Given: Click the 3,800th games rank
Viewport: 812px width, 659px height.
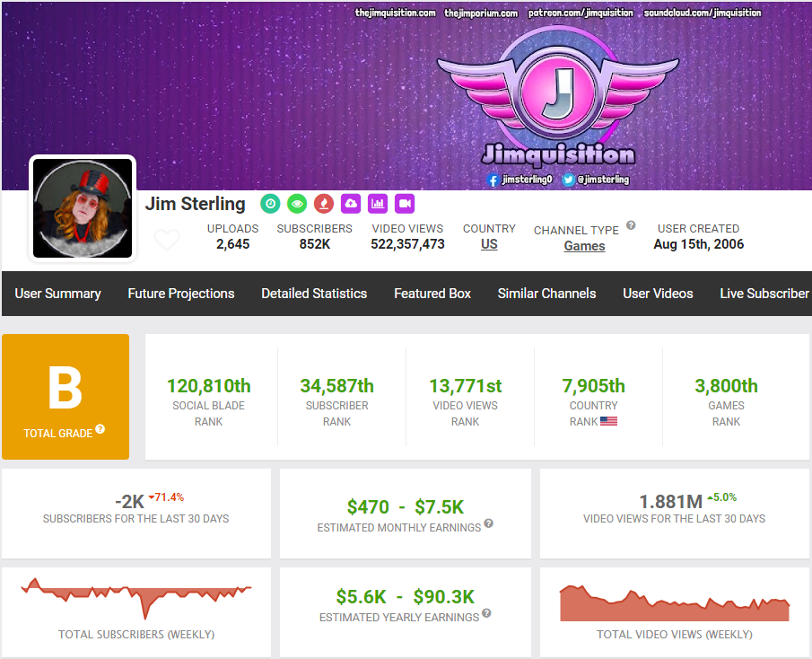Looking at the screenshot, I should [726, 386].
